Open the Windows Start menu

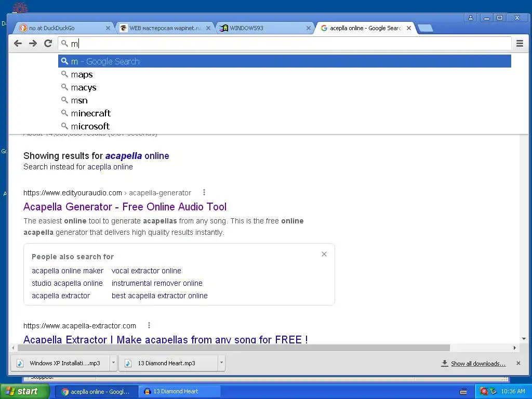tap(25, 392)
